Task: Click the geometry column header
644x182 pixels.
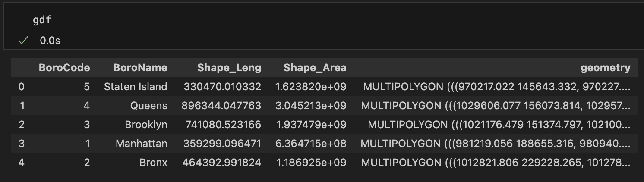Action: tap(605, 68)
